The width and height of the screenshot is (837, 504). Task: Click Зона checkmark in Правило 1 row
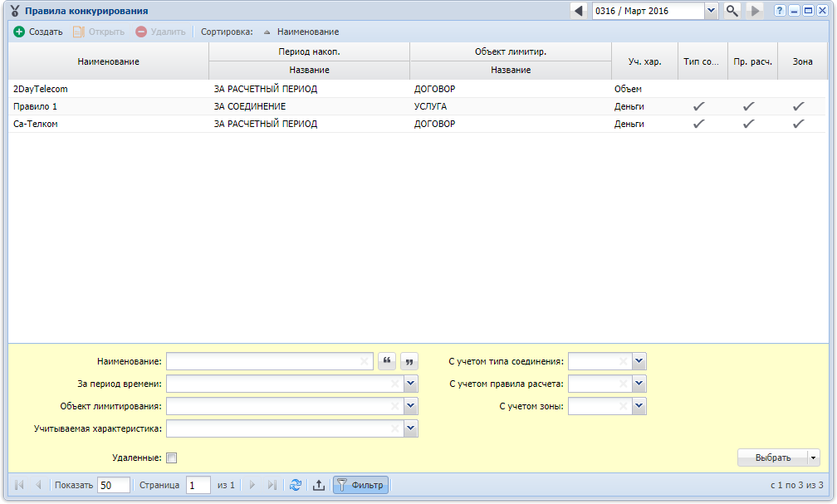click(799, 106)
